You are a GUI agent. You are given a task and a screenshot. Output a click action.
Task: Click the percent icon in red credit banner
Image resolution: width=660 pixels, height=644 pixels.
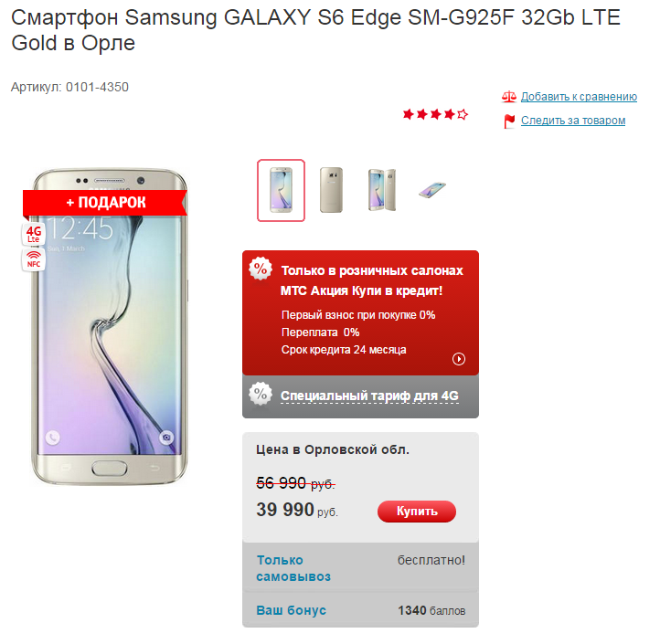pyautogui.click(x=261, y=269)
